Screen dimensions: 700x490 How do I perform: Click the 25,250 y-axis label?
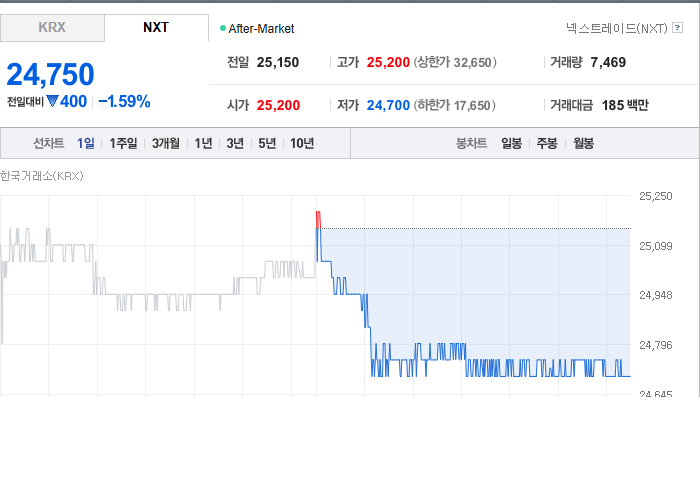(655, 196)
